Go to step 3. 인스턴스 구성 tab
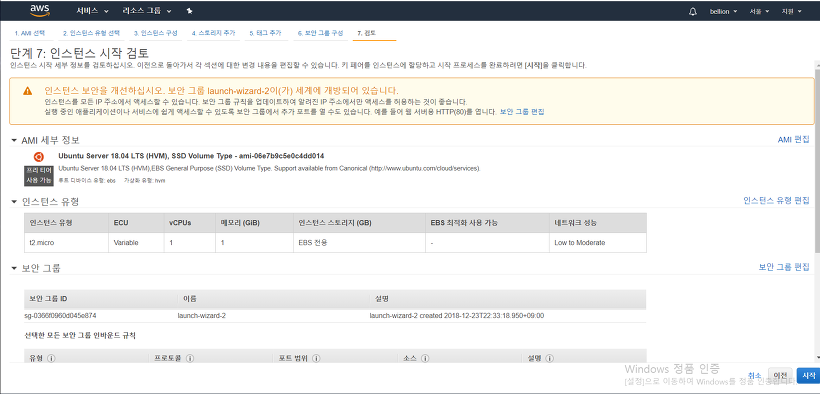The width and height of the screenshot is (820, 394). [x=155, y=33]
